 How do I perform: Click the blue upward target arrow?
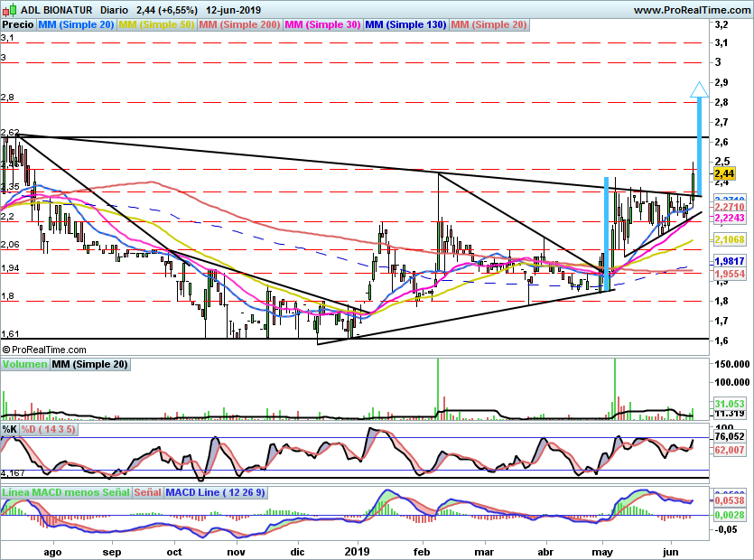[698, 90]
